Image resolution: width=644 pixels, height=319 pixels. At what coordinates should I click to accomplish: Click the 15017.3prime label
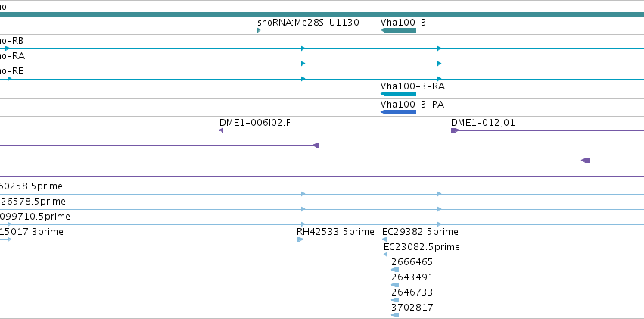pos(32,232)
